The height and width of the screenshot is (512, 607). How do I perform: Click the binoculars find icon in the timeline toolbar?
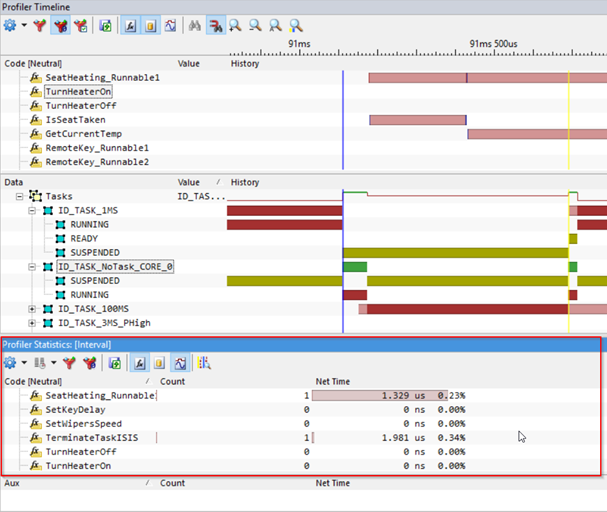click(195, 25)
